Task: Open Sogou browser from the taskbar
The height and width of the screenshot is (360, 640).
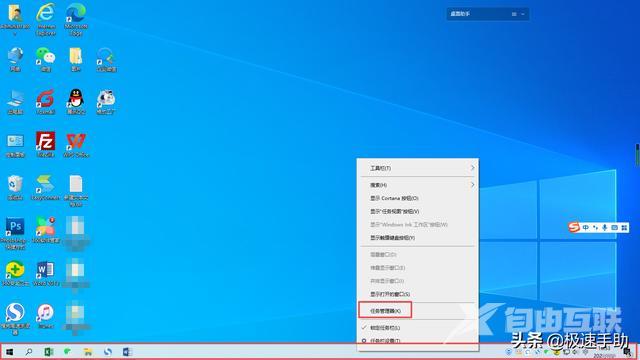Action: pos(108,352)
